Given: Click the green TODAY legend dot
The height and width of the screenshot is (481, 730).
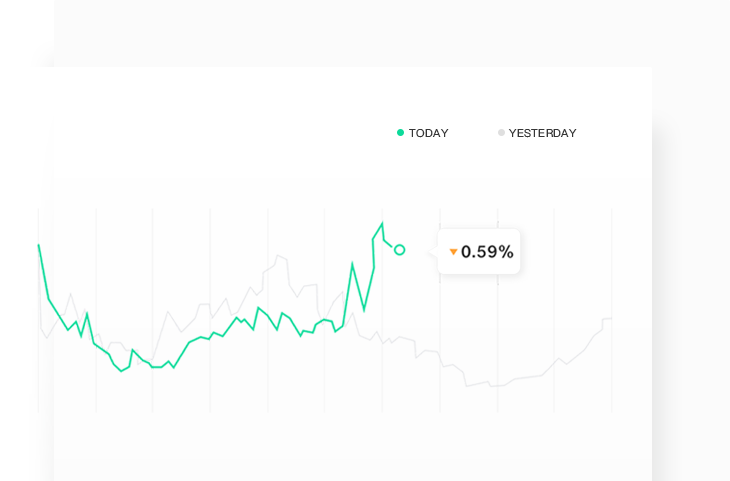Looking at the screenshot, I should pyautogui.click(x=400, y=133).
